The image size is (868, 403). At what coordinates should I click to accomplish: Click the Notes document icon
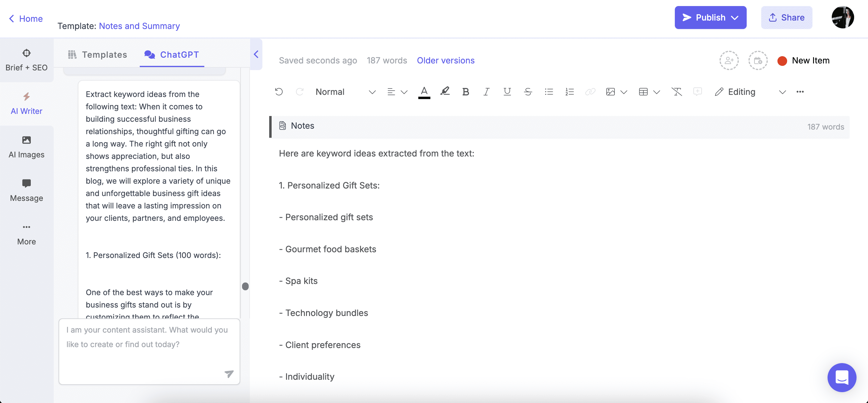pos(282,126)
